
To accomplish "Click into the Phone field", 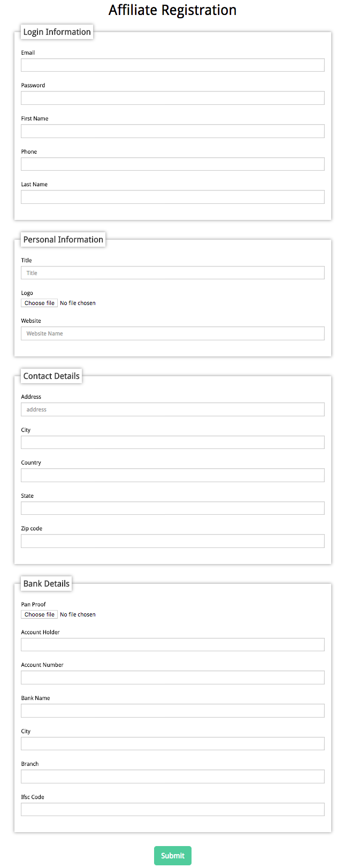I will pos(172,164).
